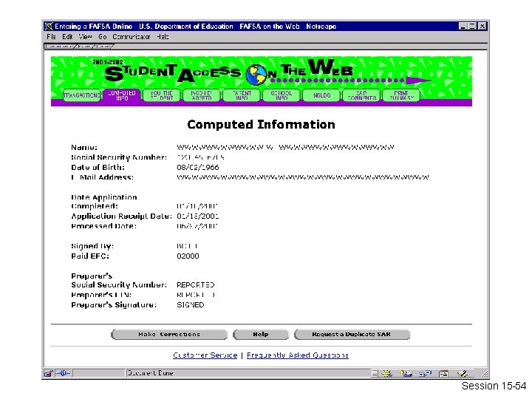Click the Preparer's Signature value SIGNED
This screenshot has width=532, height=399.
[x=191, y=304]
